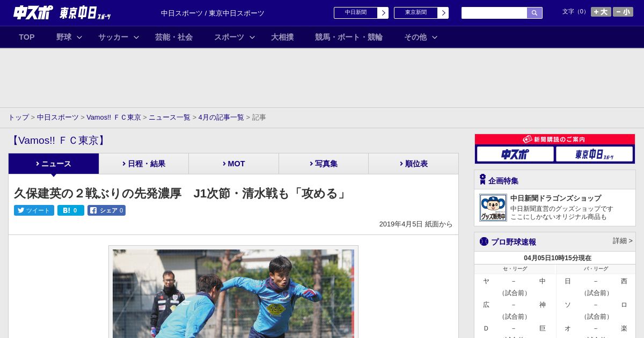Viewport: 644px width, 338px height.
Task: Share article via Facebook シェア button
Action: [x=106, y=210]
